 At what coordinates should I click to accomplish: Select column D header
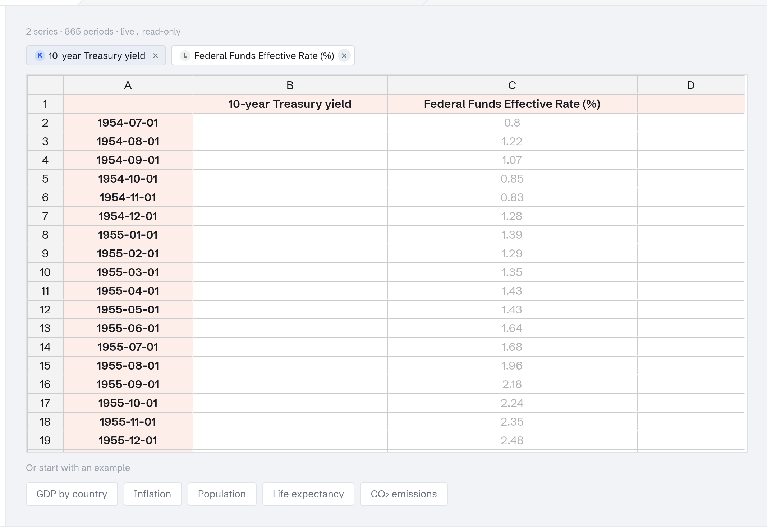click(691, 85)
